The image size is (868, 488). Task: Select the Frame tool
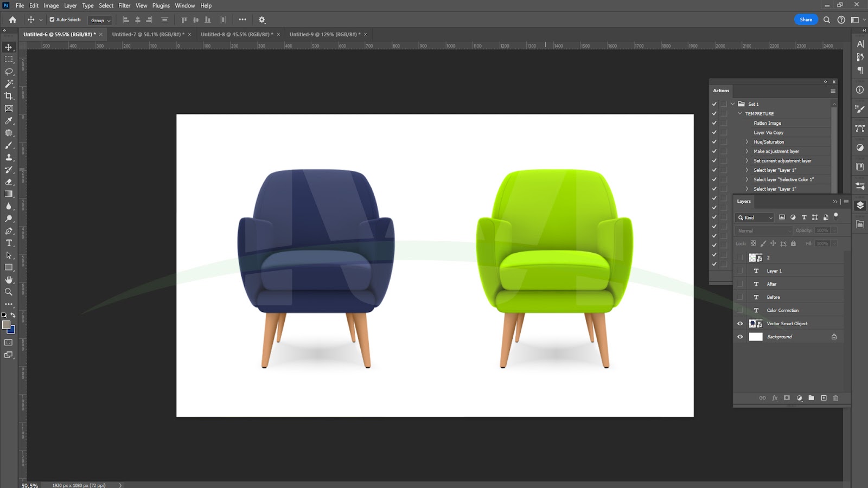tap(9, 108)
